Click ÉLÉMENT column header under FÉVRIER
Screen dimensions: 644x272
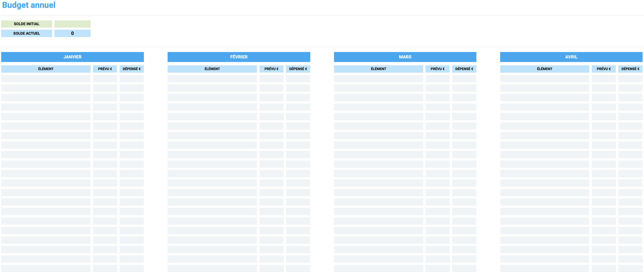pos(212,69)
